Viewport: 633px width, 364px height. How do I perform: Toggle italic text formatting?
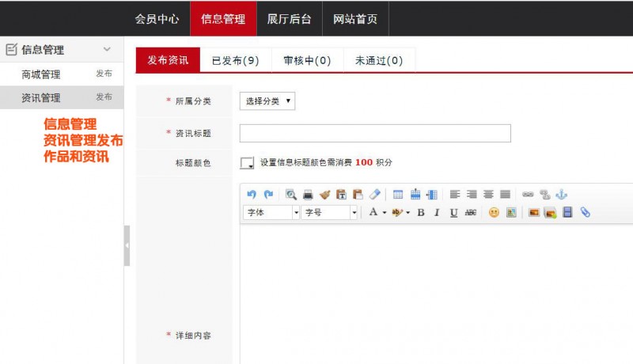point(437,213)
